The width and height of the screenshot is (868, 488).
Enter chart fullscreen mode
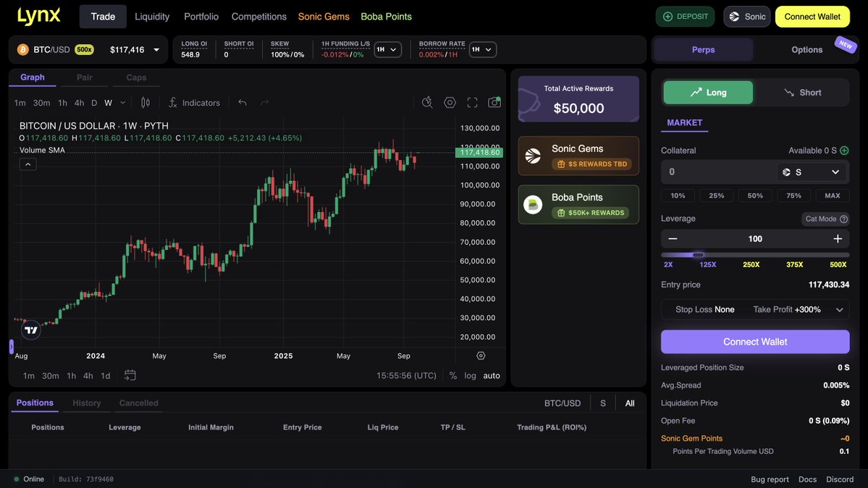472,103
